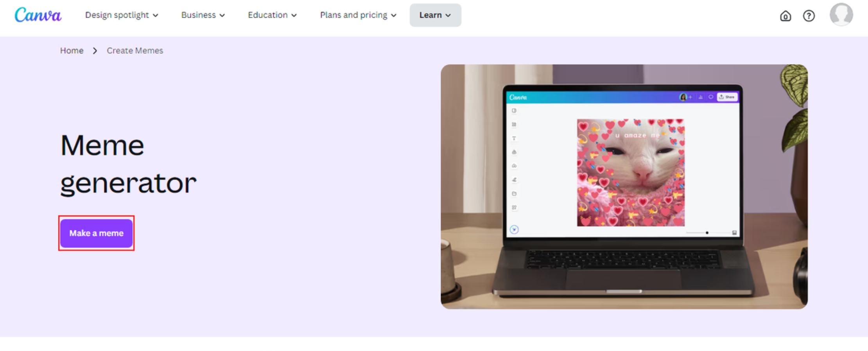This screenshot has height=351, width=868.
Task: Open the Plans and pricing menu
Action: point(358,15)
